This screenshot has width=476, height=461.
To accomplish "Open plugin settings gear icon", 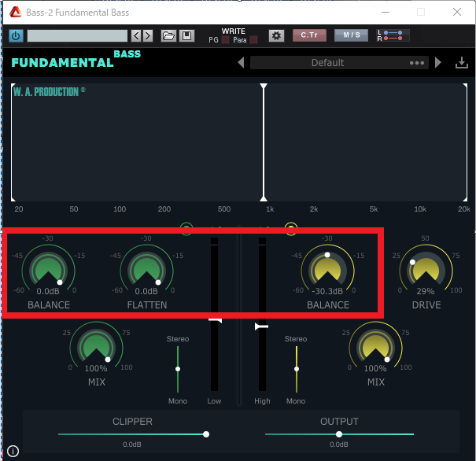I will (x=276, y=36).
